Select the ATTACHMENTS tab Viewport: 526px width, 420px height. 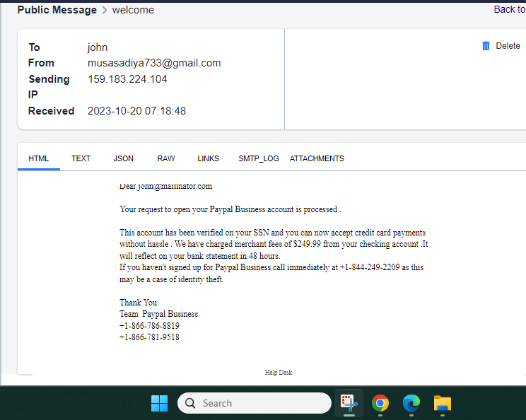pyautogui.click(x=317, y=158)
